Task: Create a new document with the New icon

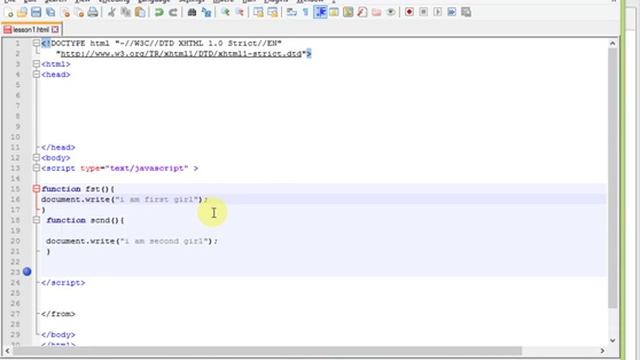Action: (9, 12)
